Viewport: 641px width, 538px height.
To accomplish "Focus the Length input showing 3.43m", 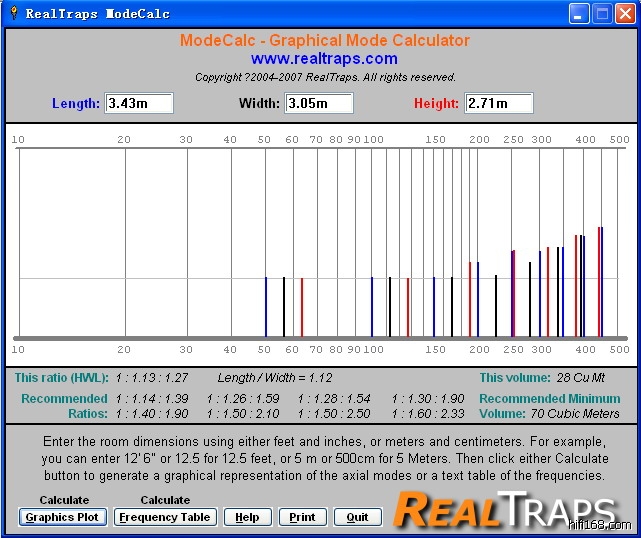I will coord(139,103).
